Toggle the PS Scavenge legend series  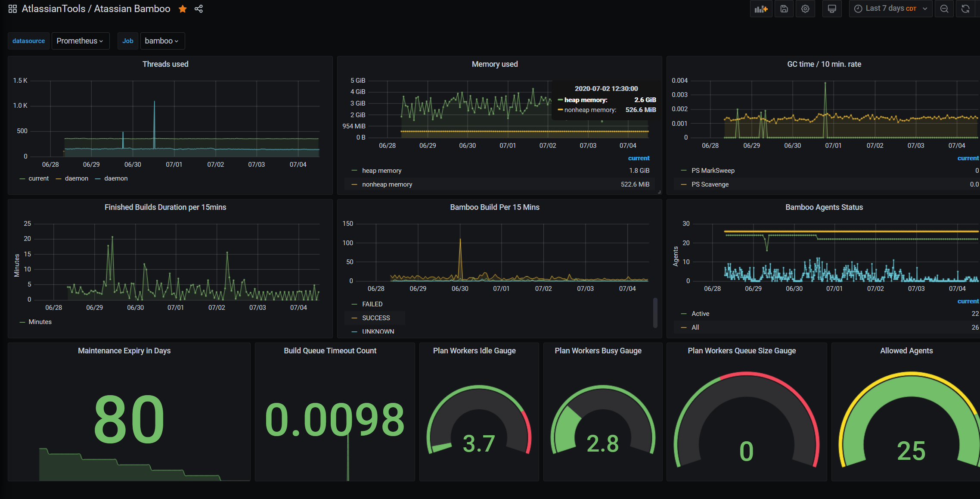[x=710, y=184]
